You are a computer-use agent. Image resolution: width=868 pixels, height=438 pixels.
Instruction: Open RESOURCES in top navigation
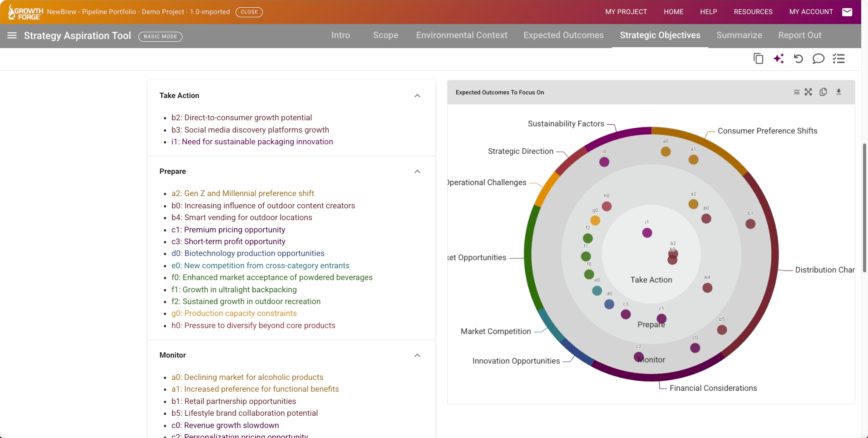click(753, 12)
